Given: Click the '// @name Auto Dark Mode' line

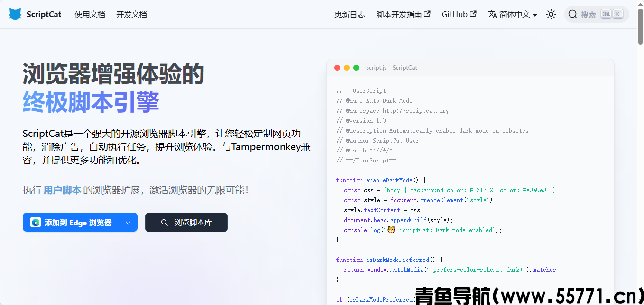Looking at the screenshot, I should coord(374,101).
